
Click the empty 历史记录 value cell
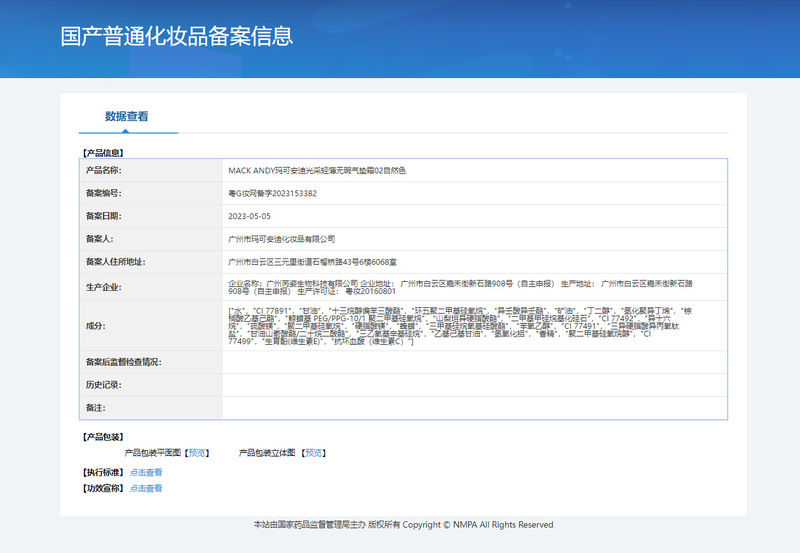tap(474, 385)
